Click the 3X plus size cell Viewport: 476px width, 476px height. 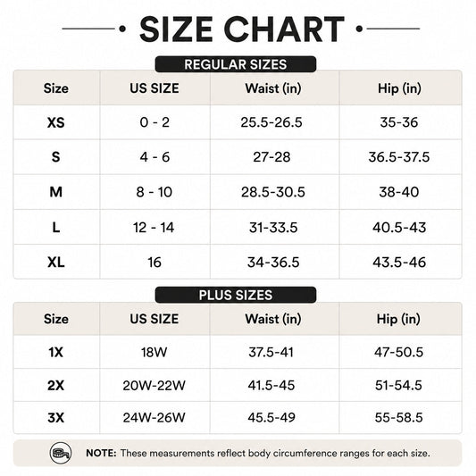(56, 417)
